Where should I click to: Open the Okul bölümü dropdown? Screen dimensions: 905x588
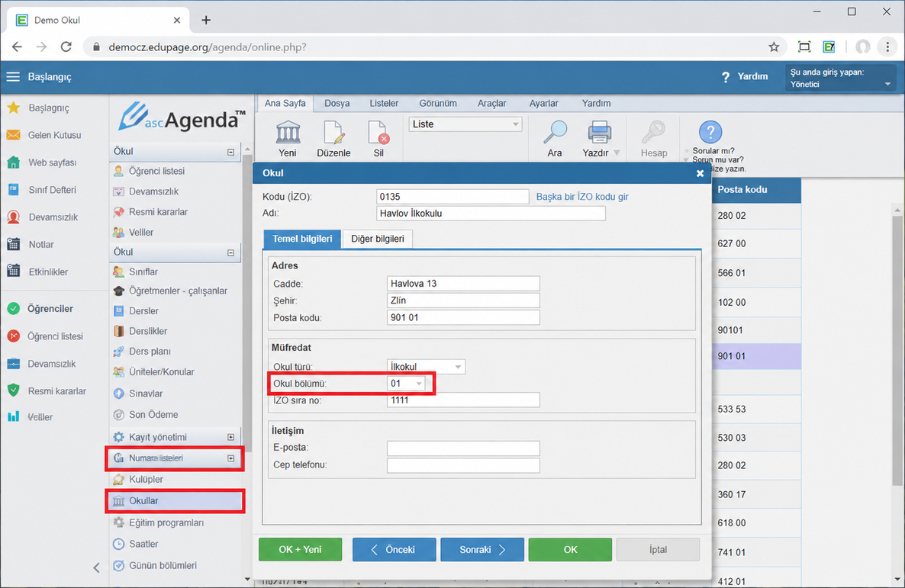click(x=406, y=383)
